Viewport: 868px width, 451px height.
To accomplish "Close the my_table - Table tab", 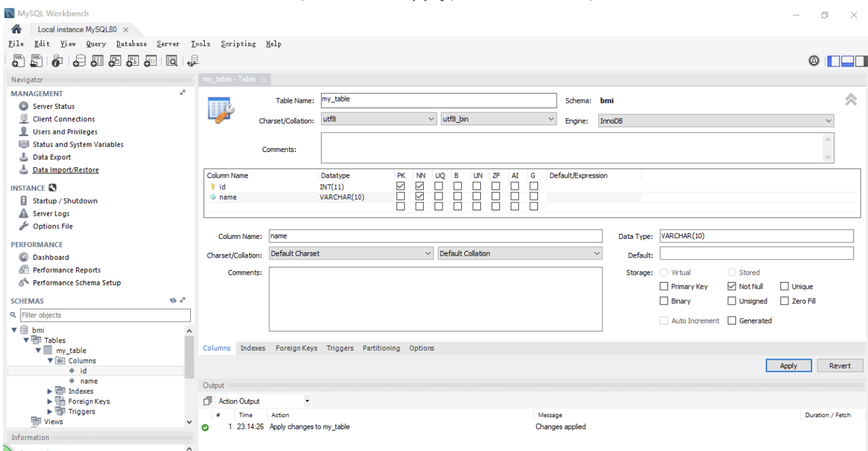I will 264,81.
